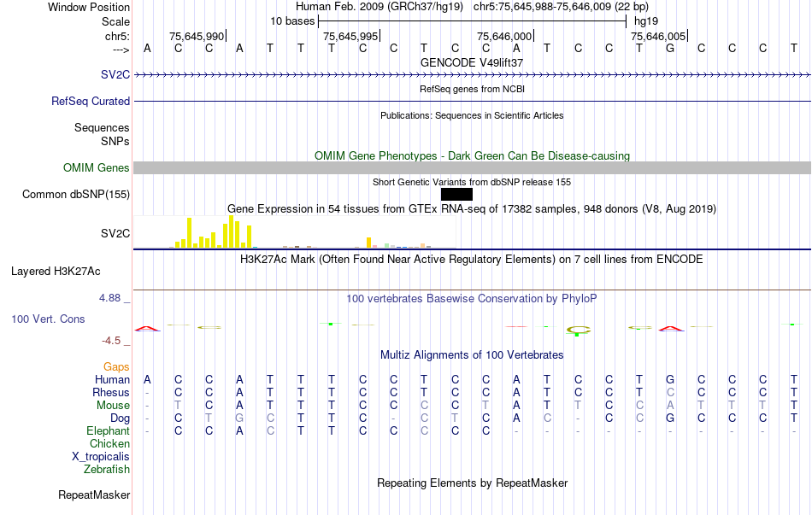Image resolution: width=812 pixels, height=515 pixels.
Task: Click Publications: Sequences in Scientific Articles title
Action: (x=472, y=115)
